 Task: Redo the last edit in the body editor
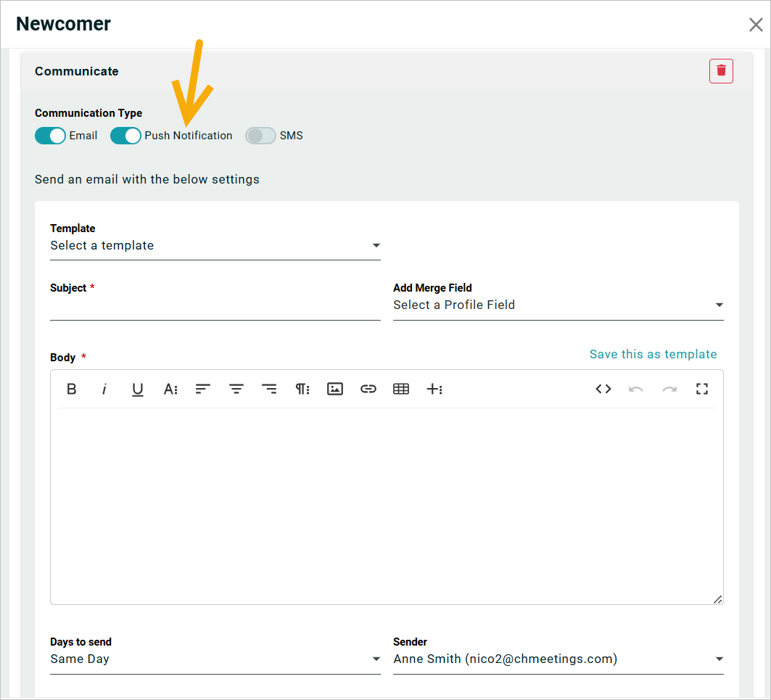[x=669, y=389]
